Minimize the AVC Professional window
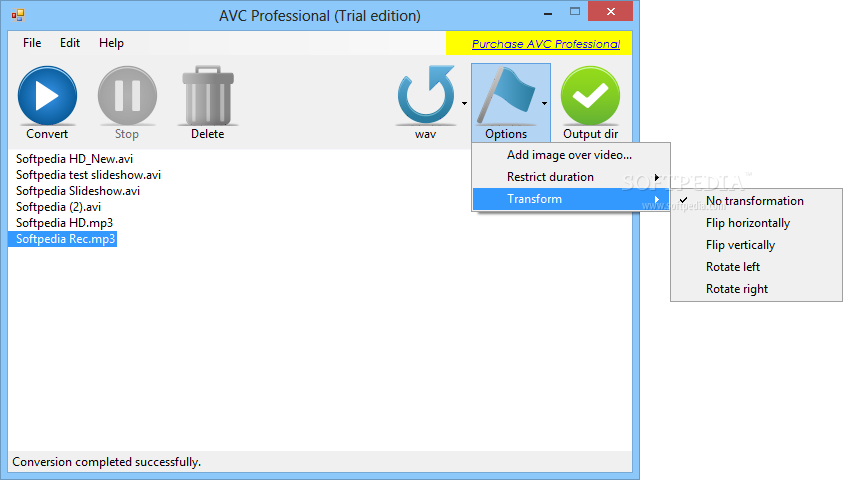 [548, 12]
